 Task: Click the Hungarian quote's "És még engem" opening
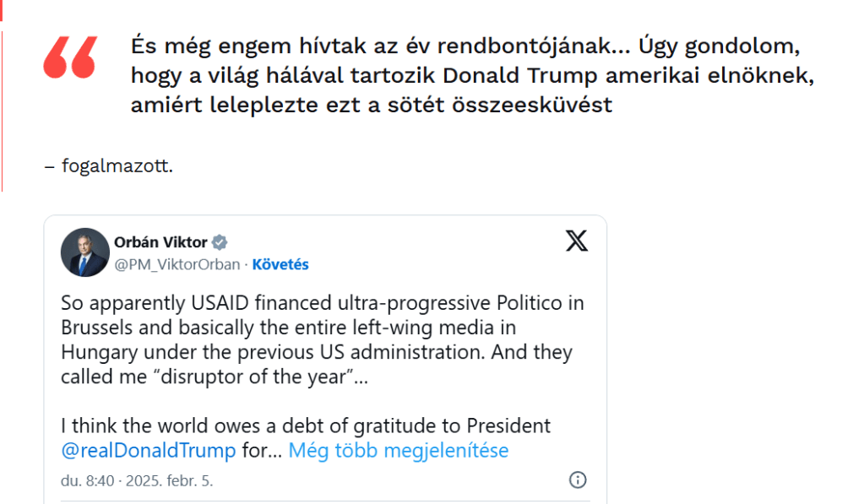pyautogui.click(x=183, y=45)
